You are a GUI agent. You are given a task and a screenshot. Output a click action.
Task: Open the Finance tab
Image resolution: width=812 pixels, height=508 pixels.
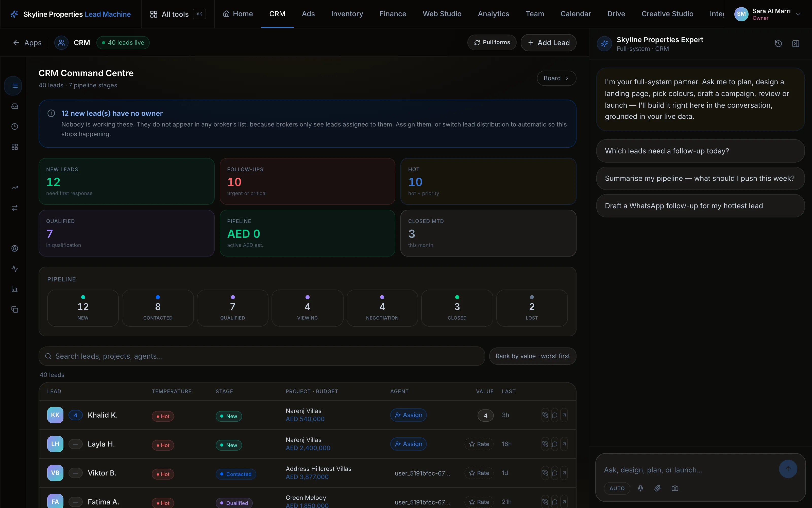(393, 14)
